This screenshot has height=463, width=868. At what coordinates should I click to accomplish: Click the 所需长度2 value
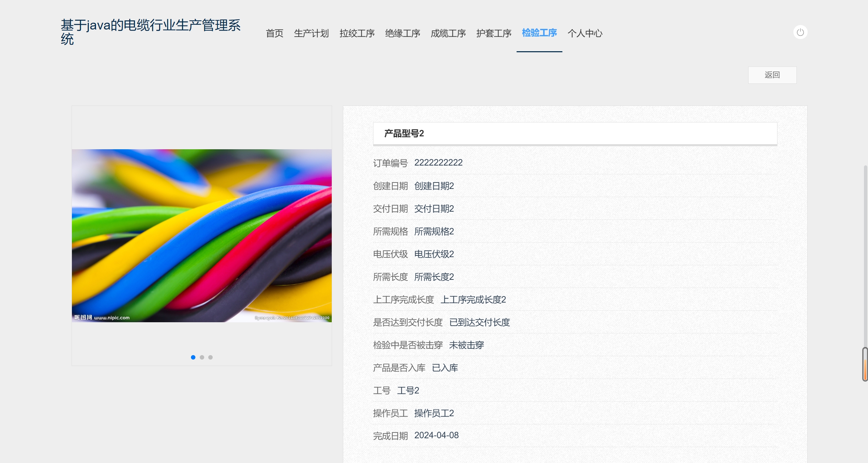[x=434, y=277]
